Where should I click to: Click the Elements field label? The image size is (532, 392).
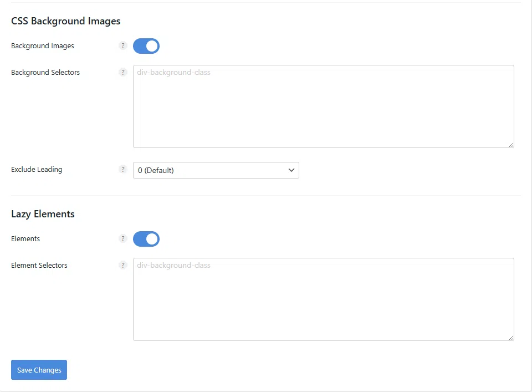point(25,239)
